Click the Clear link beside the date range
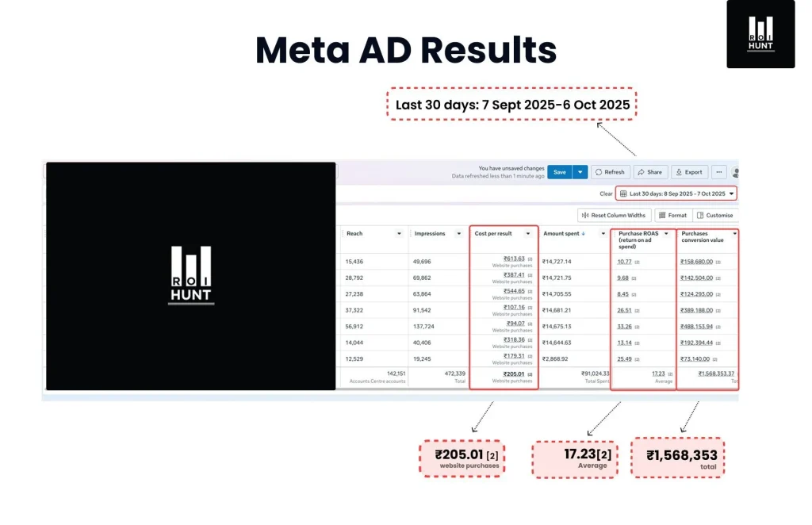This screenshot has height=525, width=812. click(x=605, y=194)
